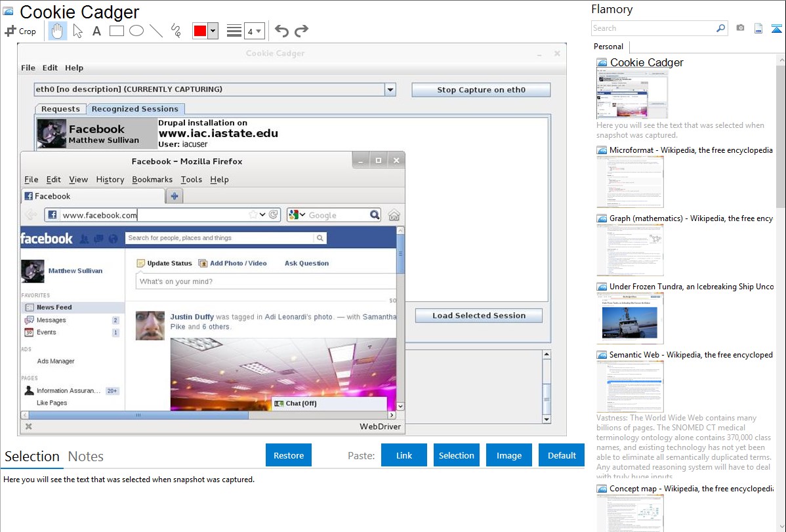Image resolution: width=786 pixels, height=532 pixels.
Task: Open a new Firefox tab with plus
Action: coord(175,196)
